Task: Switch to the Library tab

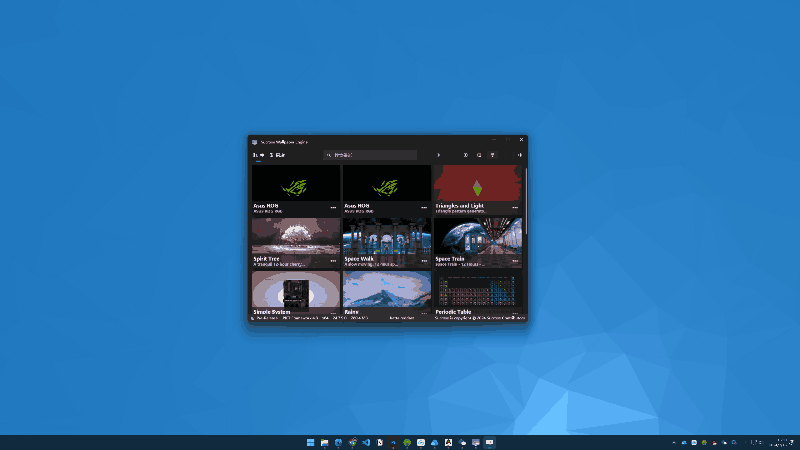Action: point(257,155)
